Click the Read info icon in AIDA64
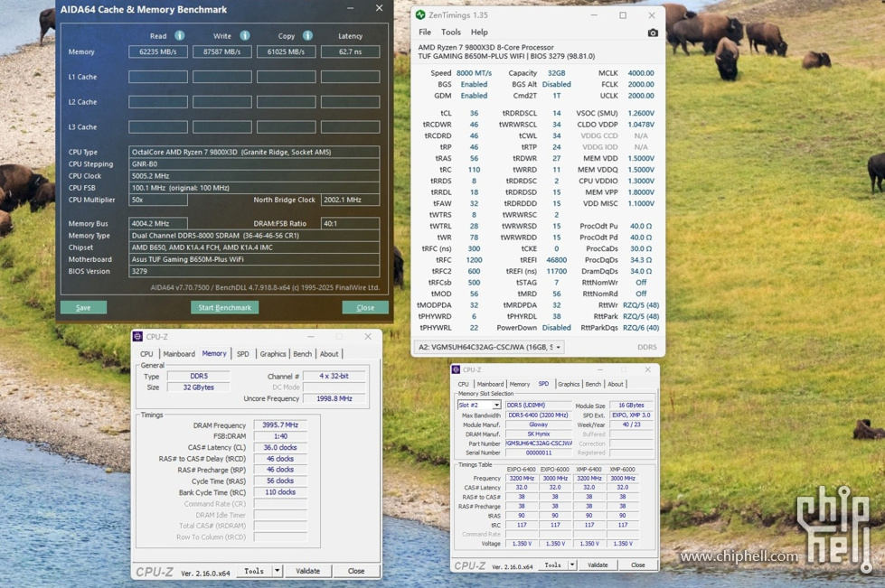885x588 pixels. pos(180,35)
